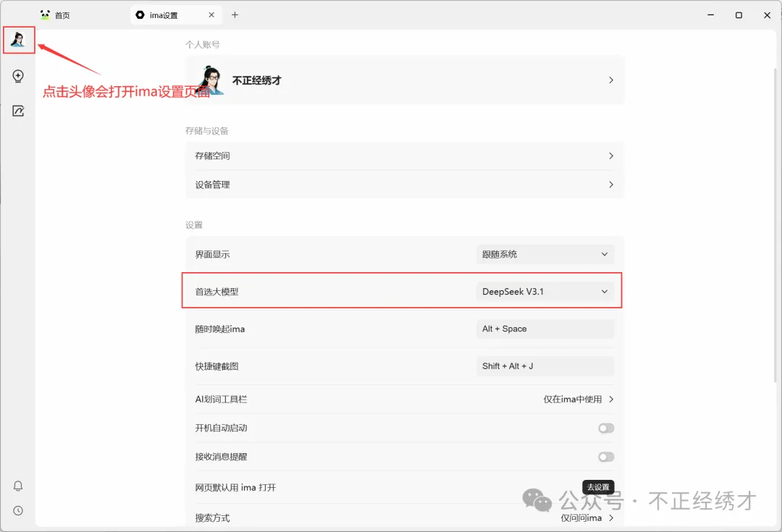Screen dimensions: 782x532
Task: Toggle the 接收消息提醒 switch
Action: tap(606, 457)
